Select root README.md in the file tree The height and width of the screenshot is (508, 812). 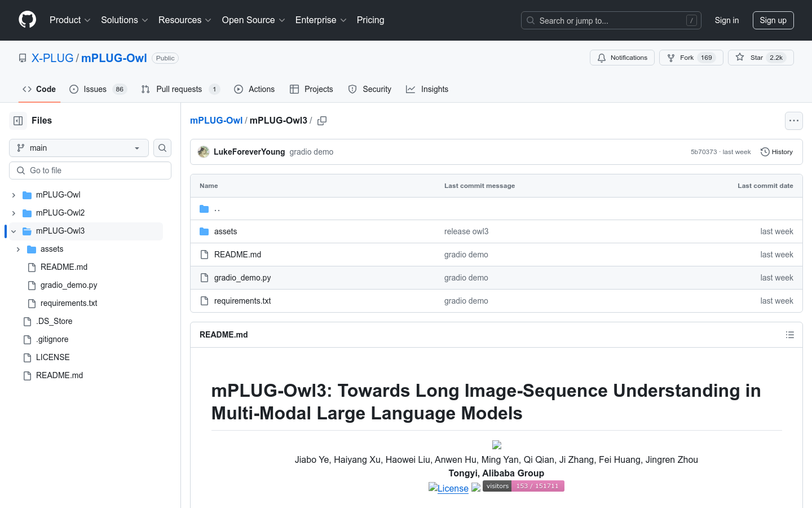59,375
